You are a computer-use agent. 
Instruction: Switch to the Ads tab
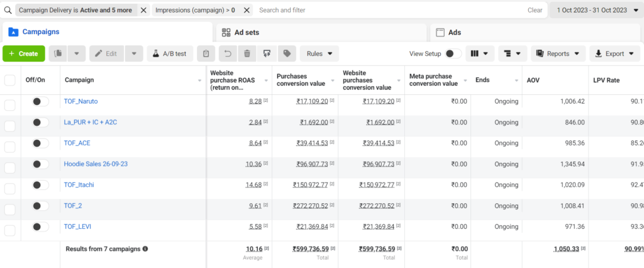tap(536, 32)
